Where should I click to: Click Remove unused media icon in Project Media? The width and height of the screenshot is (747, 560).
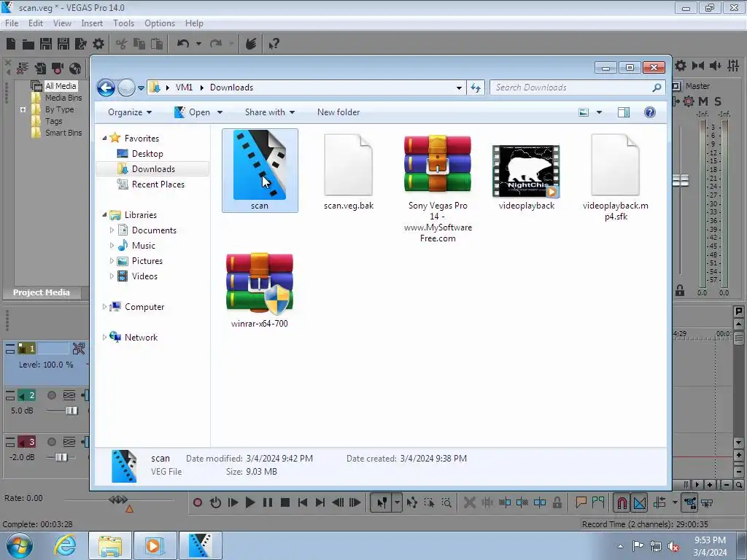pos(23,69)
